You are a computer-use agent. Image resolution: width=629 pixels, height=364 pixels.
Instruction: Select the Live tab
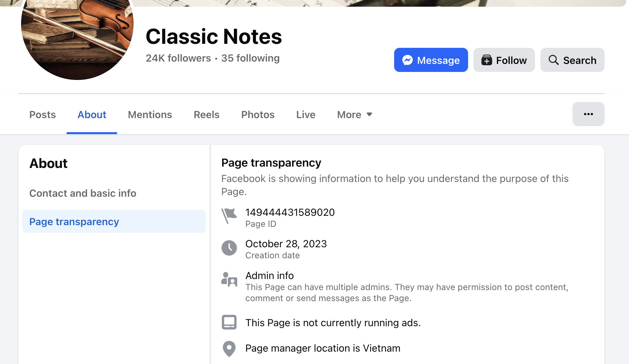[306, 115]
